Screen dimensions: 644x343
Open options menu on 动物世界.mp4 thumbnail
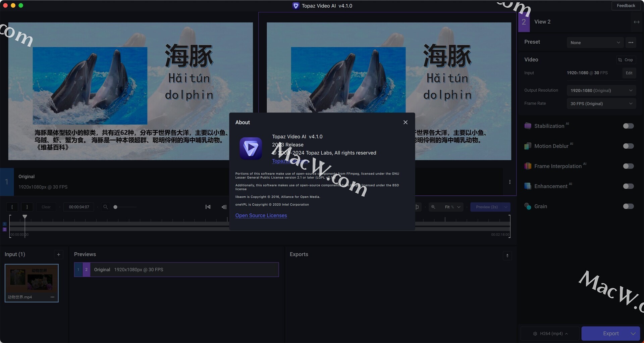(52, 297)
